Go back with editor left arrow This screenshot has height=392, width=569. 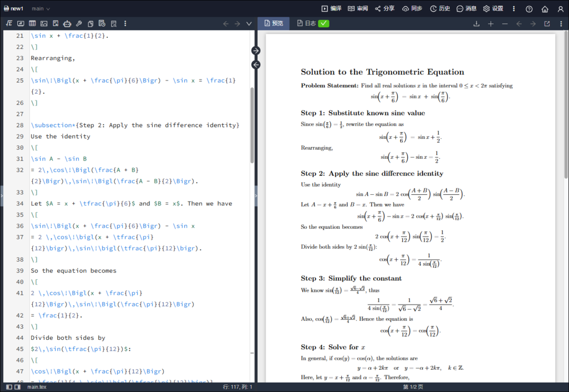coord(226,23)
